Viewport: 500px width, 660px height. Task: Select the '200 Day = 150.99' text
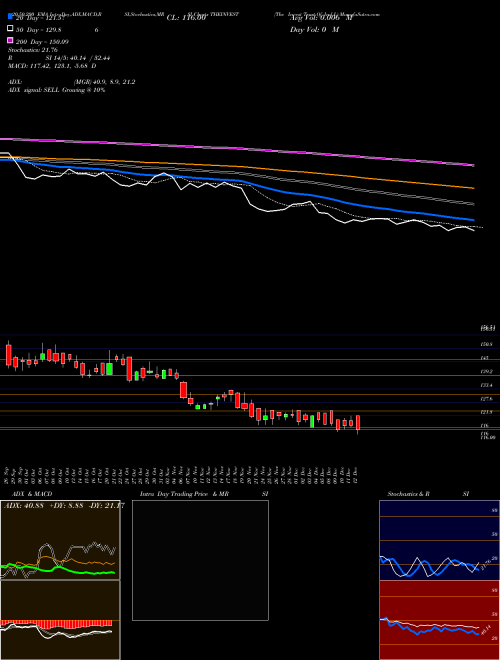tap(42, 42)
